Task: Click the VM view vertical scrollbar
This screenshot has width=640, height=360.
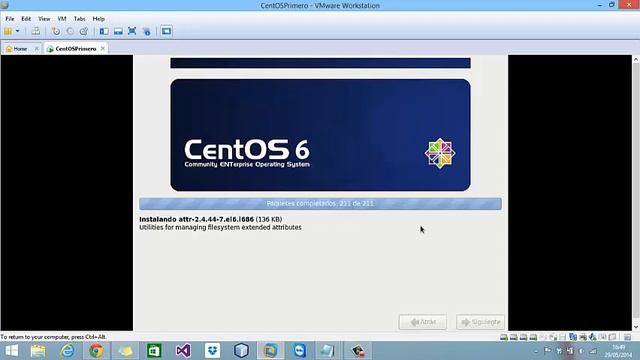Action: click(636, 193)
